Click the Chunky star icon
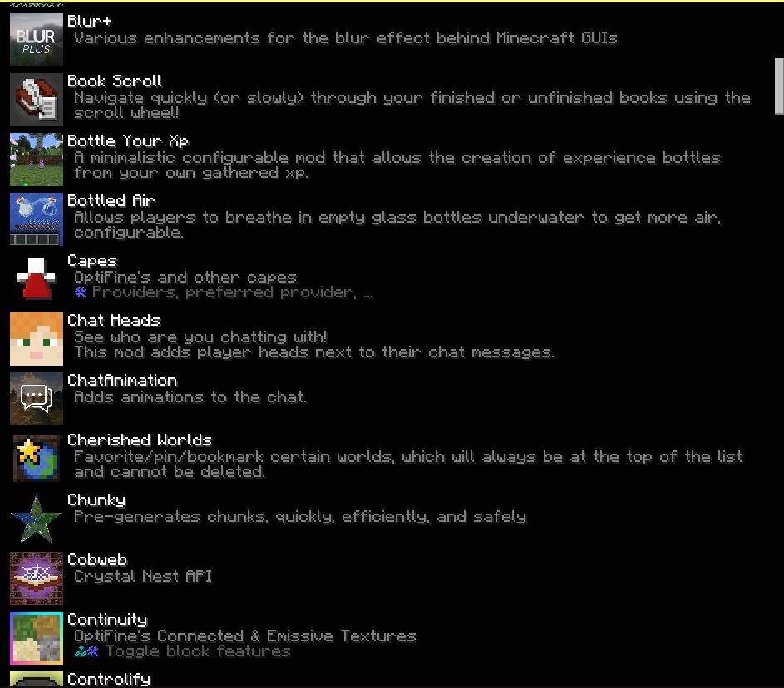 tap(37, 518)
